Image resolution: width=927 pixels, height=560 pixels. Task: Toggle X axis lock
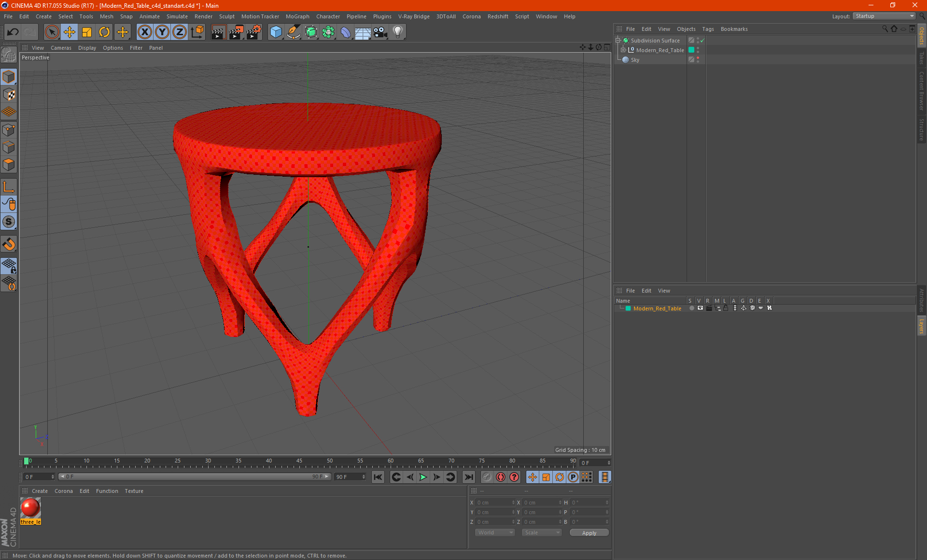tap(144, 32)
